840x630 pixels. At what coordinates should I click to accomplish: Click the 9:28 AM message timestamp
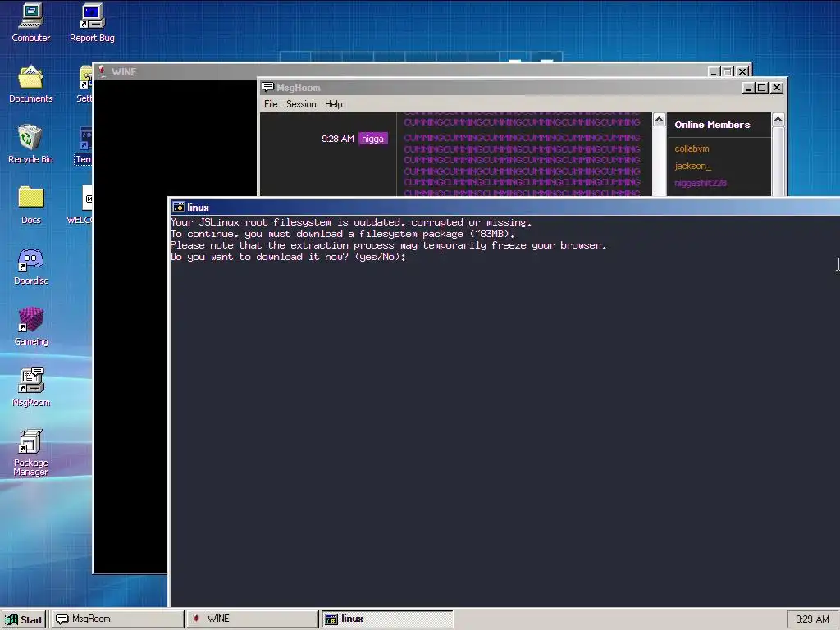[x=337, y=139]
